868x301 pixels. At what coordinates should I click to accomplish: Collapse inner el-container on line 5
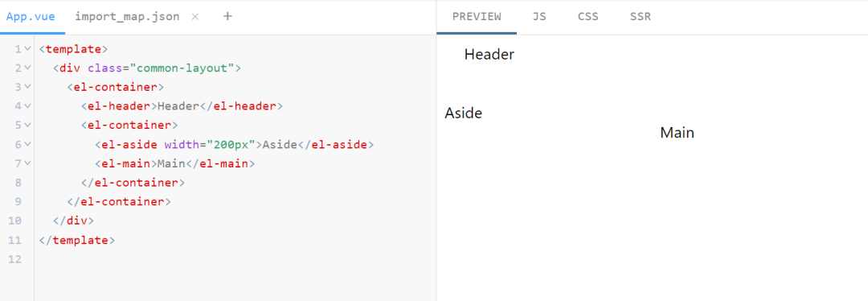click(27, 126)
